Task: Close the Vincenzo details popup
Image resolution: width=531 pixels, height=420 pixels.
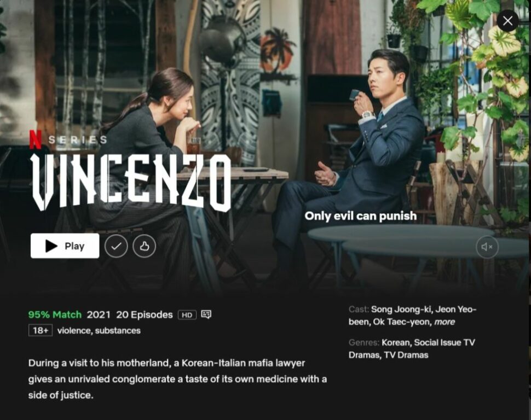Action: 507,21
